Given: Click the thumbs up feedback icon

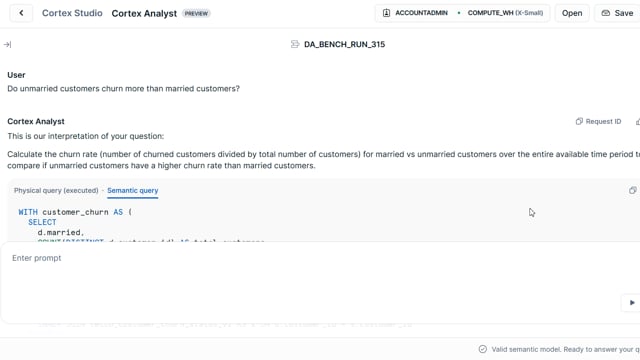Looking at the screenshot, I should tap(638, 121).
